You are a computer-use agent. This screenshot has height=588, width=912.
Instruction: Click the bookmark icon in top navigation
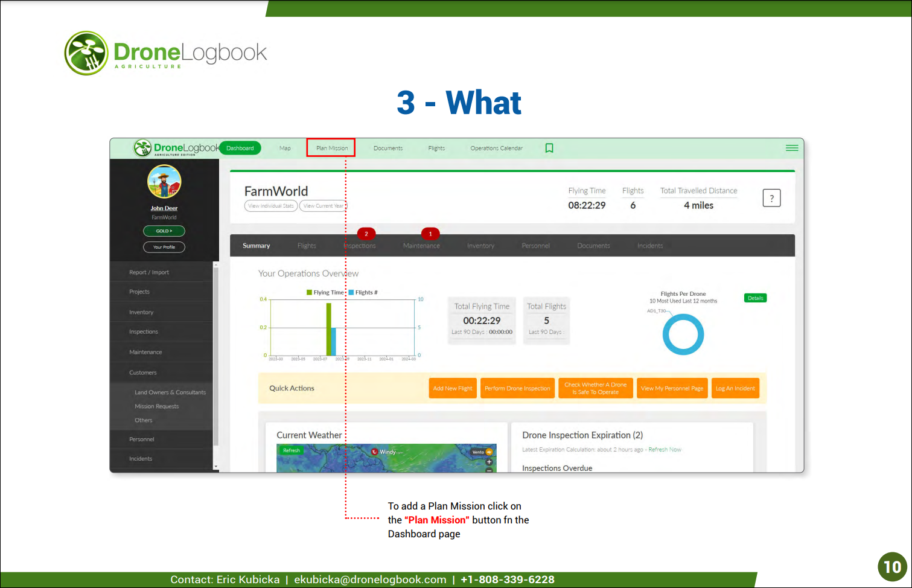click(549, 148)
